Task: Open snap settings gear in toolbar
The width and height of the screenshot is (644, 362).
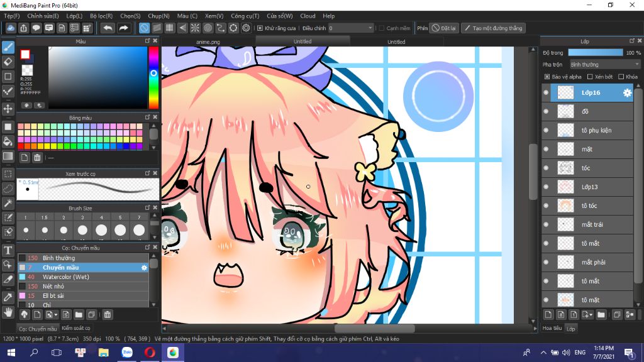Action: coord(246,28)
